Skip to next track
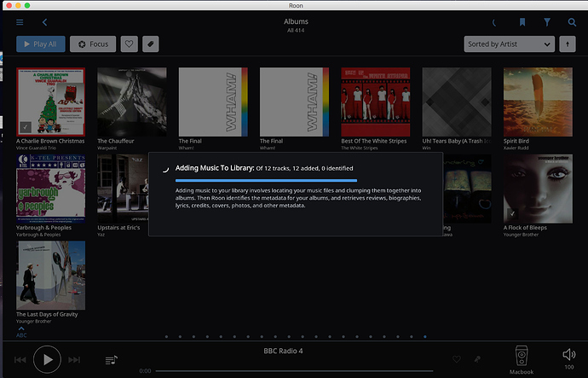 coord(74,360)
